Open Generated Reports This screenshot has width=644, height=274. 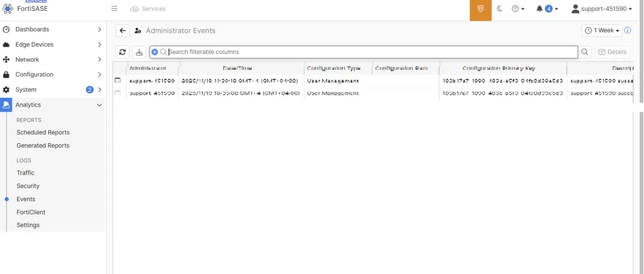pos(43,145)
